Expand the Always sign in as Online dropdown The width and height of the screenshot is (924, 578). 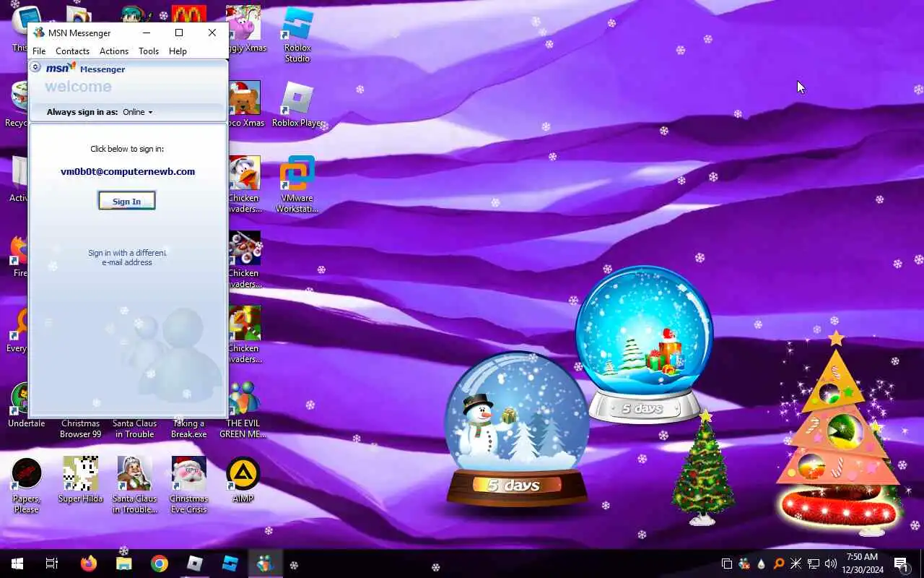[x=137, y=112]
